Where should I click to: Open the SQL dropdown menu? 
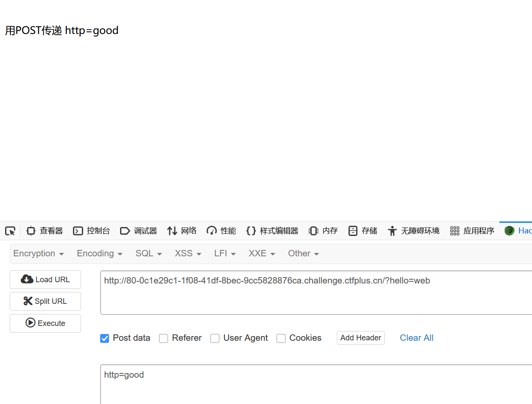pyautogui.click(x=148, y=253)
